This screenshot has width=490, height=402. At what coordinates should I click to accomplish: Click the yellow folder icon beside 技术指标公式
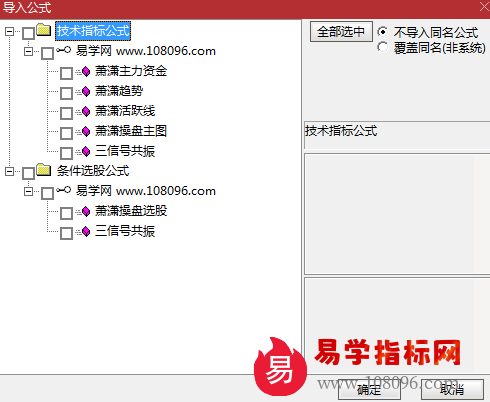[44, 30]
